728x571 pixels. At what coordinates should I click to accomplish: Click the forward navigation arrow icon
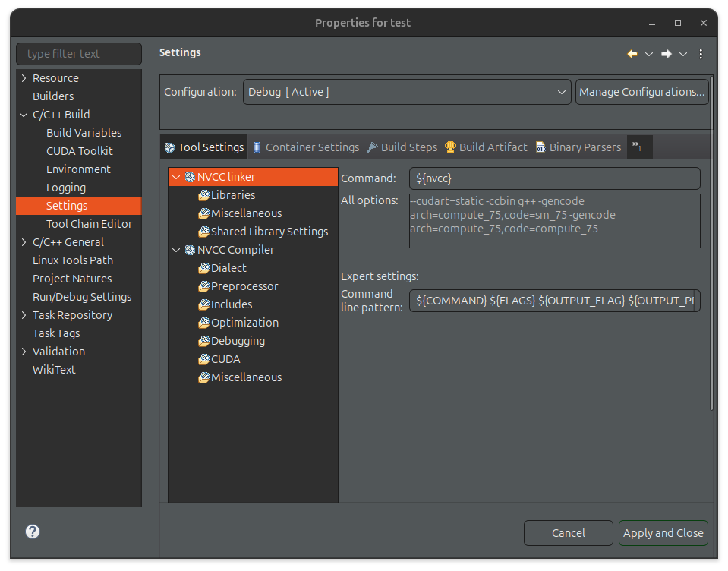tap(666, 54)
